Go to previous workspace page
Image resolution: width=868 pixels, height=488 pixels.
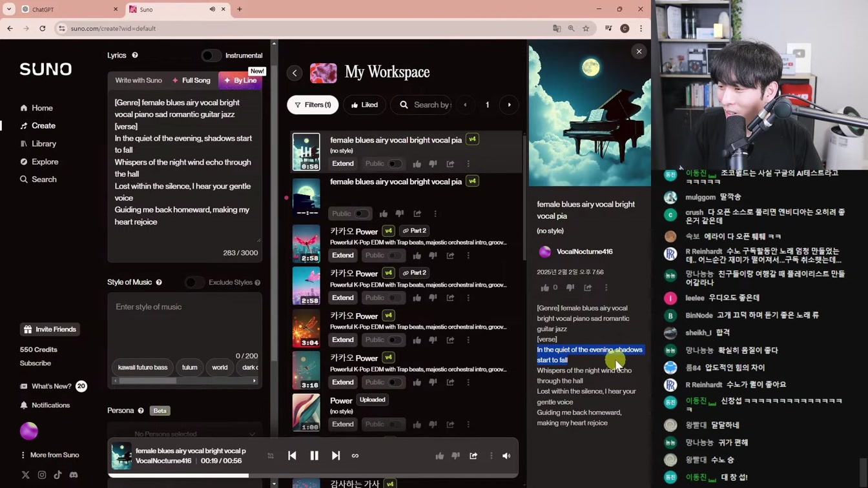coord(465,105)
